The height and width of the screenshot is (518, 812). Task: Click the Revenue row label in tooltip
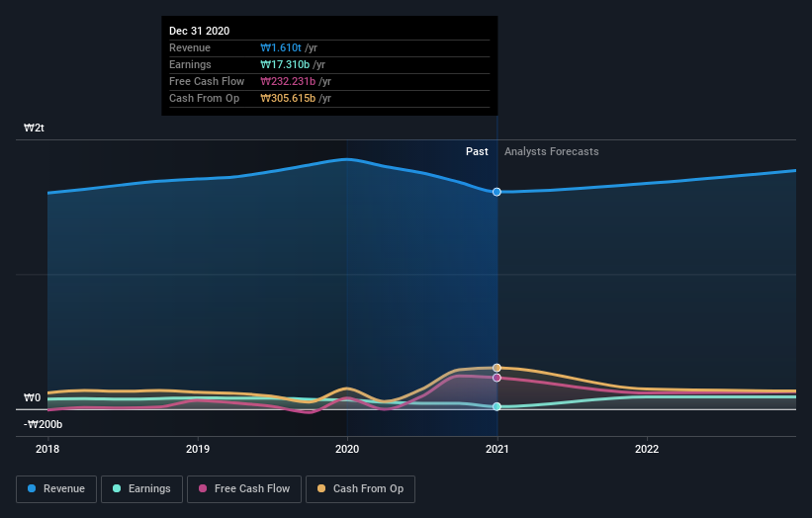[190, 47]
